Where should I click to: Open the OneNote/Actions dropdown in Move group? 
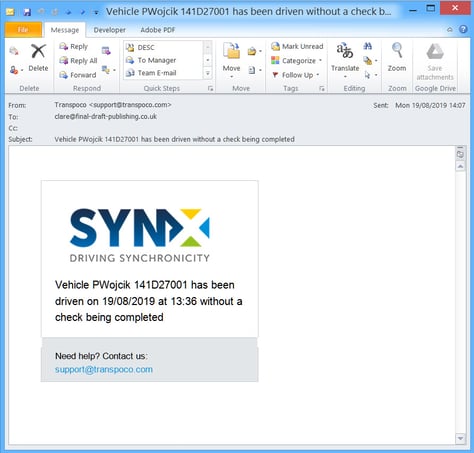(x=254, y=70)
